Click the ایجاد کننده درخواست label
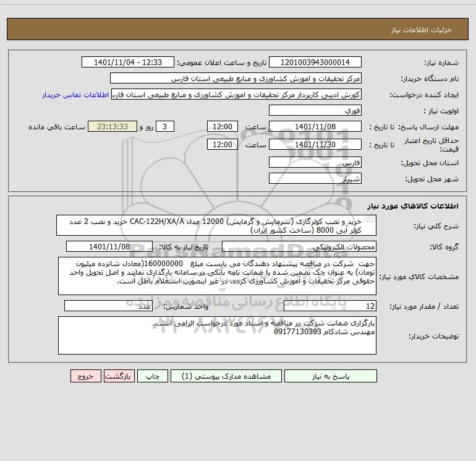476x461 pixels. coord(424,95)
